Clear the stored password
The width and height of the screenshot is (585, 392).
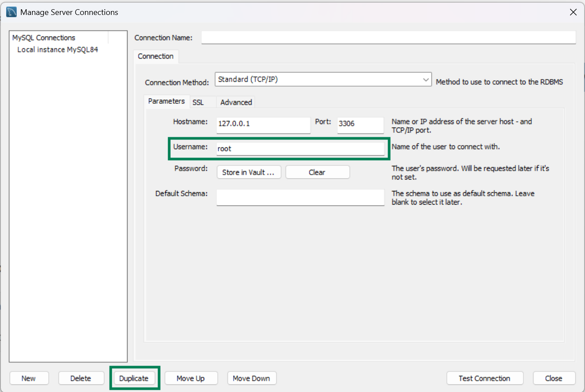(317, 172)
